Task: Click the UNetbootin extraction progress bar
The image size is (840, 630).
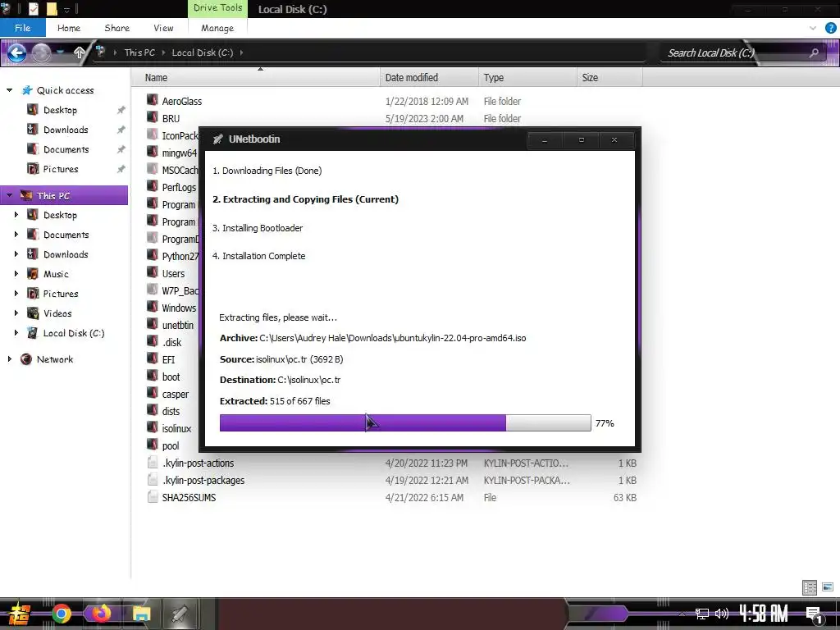Action: 405,422
